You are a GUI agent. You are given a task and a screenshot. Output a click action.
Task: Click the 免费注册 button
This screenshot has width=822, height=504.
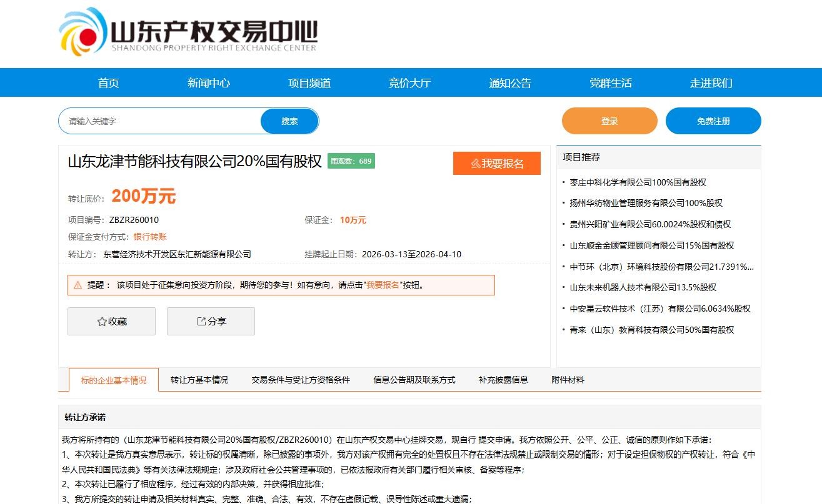pos(713,121)
